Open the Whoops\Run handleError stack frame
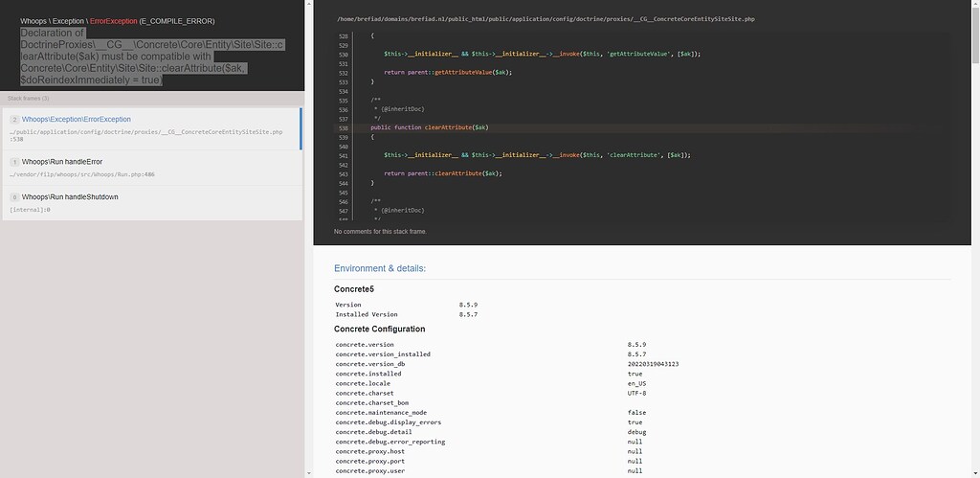980x478 pixels. pos(61,162)
